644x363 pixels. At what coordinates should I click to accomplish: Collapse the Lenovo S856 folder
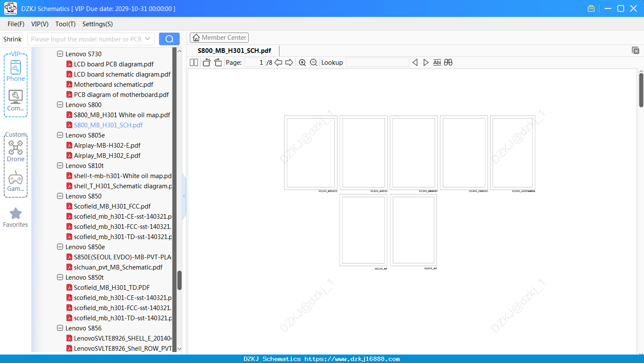(x=60, y=328)
